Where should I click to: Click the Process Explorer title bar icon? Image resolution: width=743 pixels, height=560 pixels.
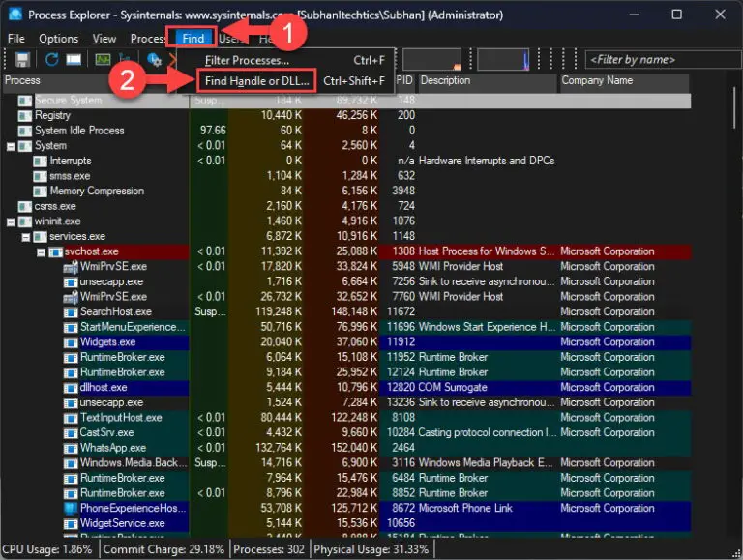(x=15, y=15)
